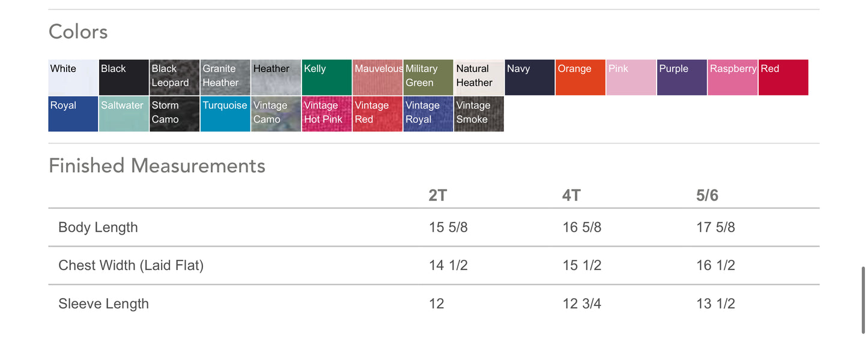
Task: Select the Military Green swatch
Action: coord(428,77)
